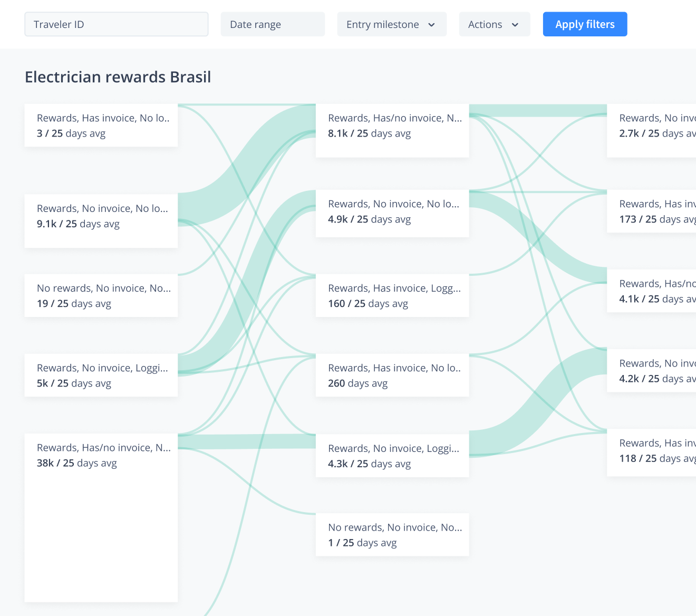
Task: Select the '5k / 25 days avg' node
Action: click(x=101, y=375)
